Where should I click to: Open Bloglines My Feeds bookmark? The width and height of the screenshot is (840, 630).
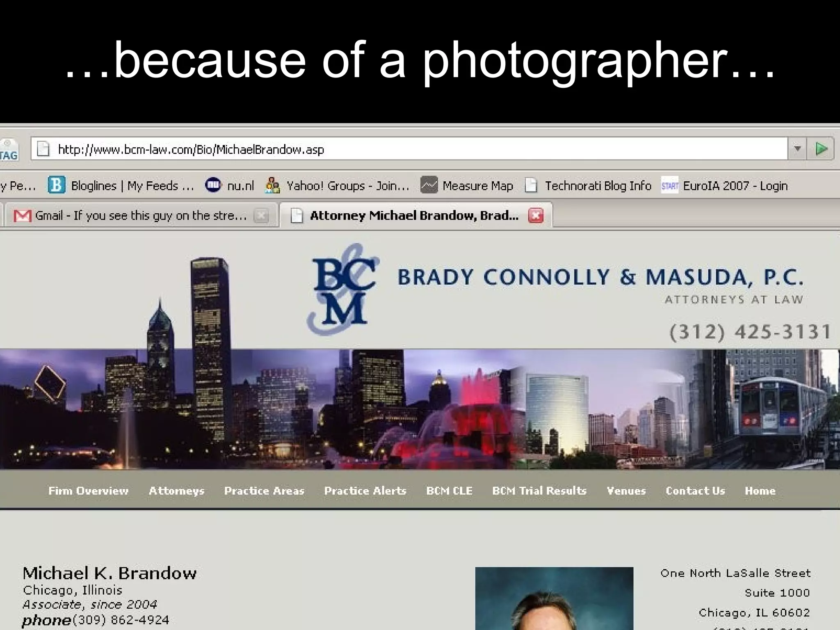(x=121, y=185)
